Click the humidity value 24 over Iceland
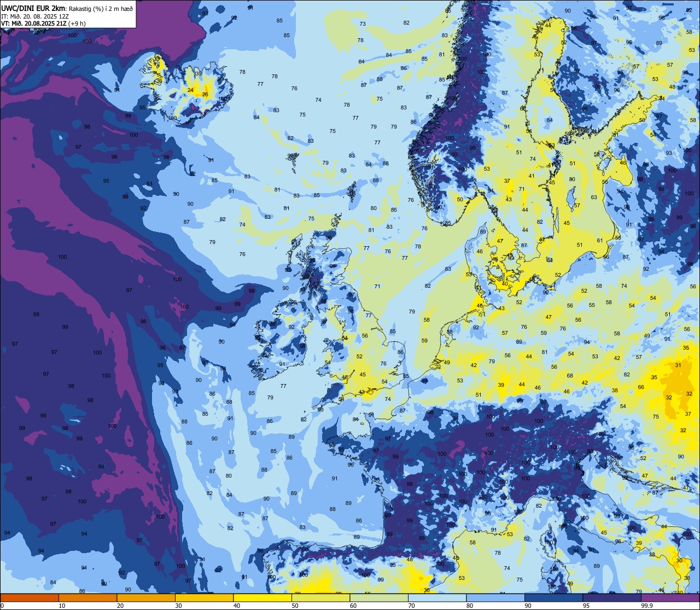The height and width of the screenshot is (610, 700). point(190,90)
